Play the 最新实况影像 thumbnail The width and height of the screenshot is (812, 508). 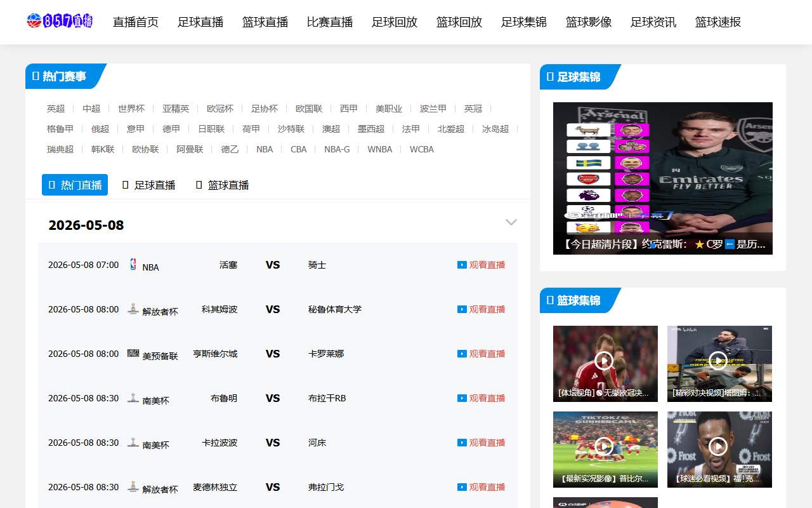[x=605, y=449]
